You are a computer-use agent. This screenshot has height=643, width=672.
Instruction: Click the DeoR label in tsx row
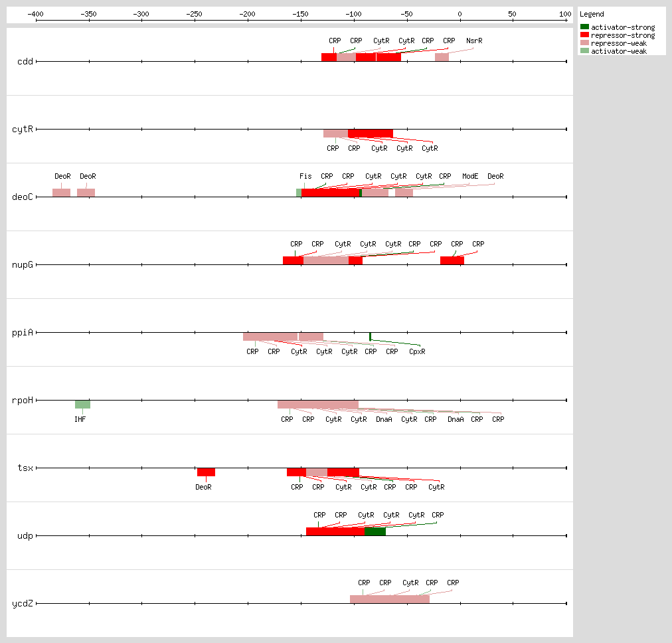pos(203,487)
